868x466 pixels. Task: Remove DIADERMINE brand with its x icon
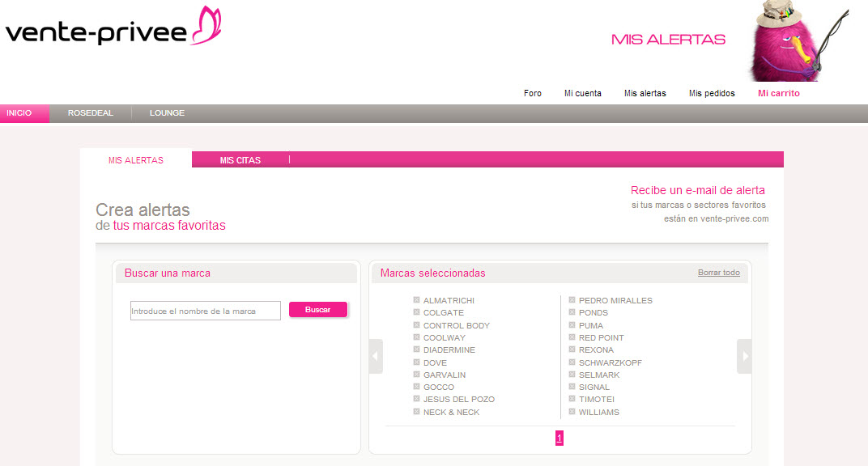416,349
